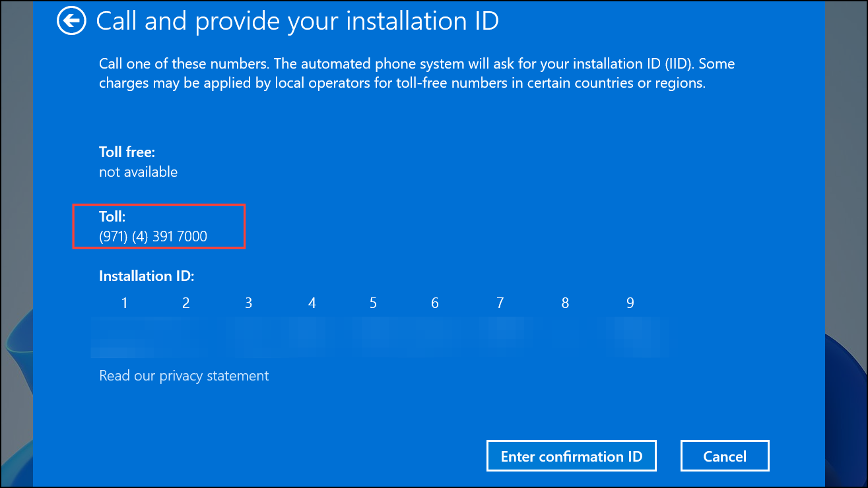Open the Enter confirmation ID dialog
868x488 pixels.
click(572, 456)
